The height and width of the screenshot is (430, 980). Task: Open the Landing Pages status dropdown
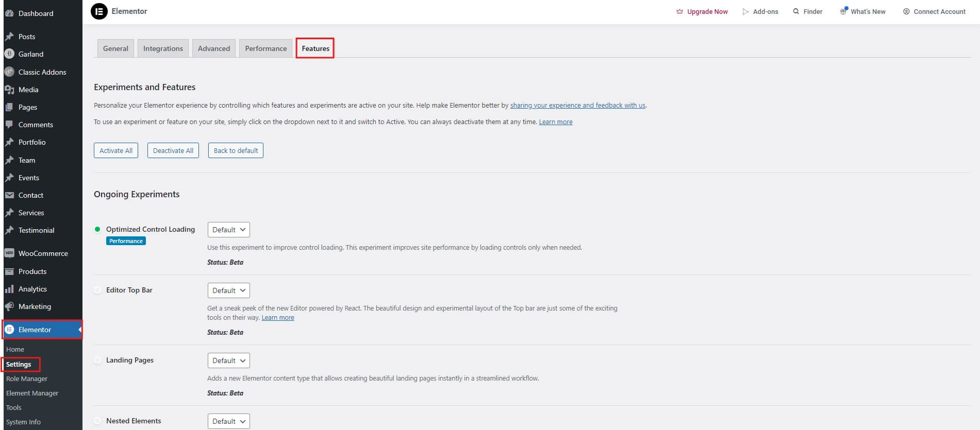(228, 360)
